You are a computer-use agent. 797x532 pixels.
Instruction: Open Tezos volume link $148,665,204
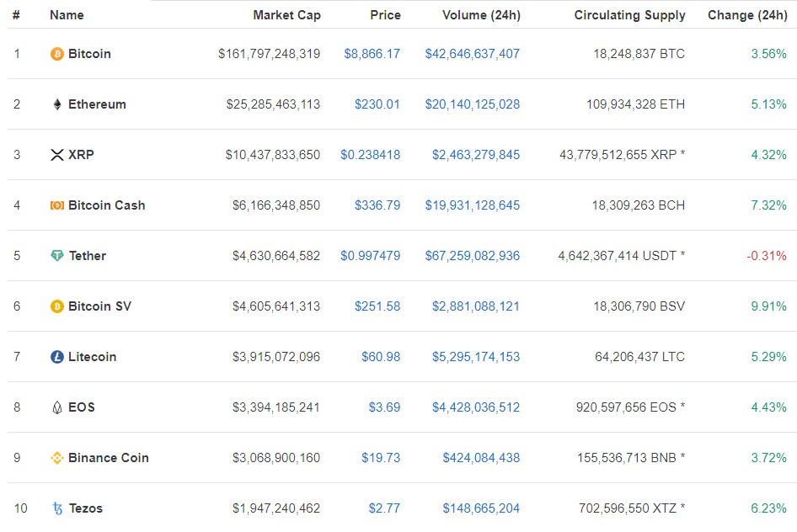point(481,508)
